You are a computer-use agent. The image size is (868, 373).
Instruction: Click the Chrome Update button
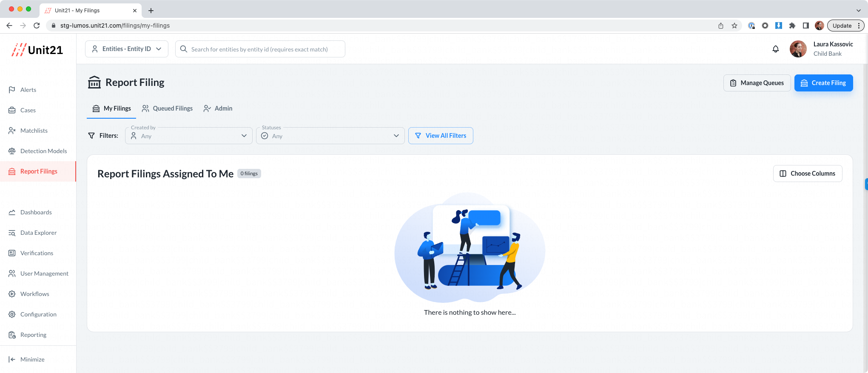pos(845,26)
